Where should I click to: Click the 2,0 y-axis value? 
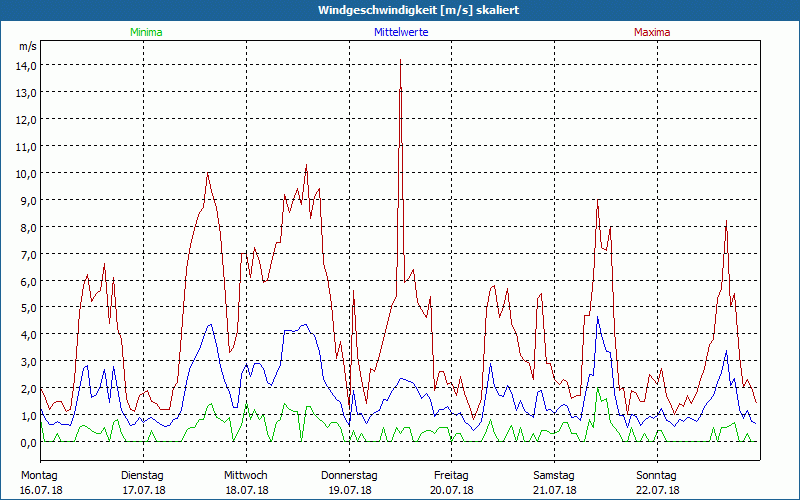pos(29,389)
